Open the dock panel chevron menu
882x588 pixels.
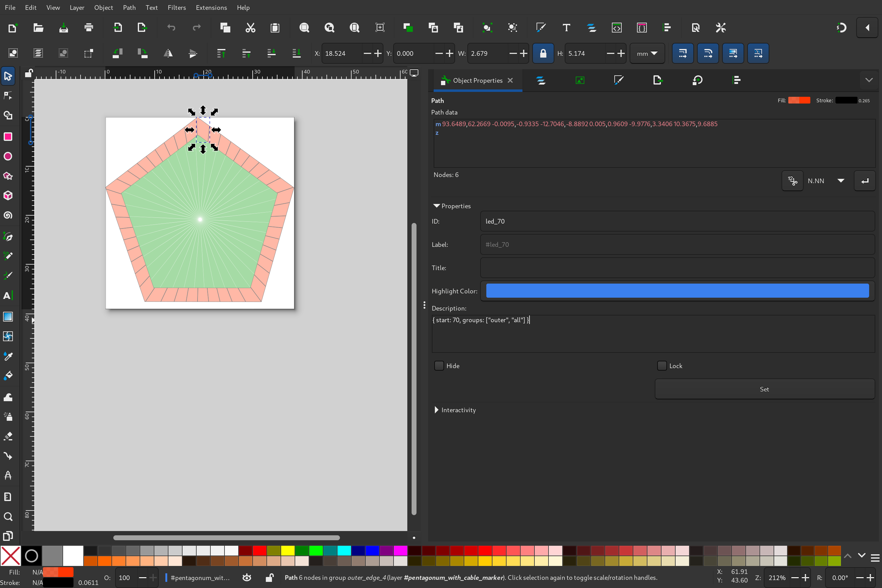[x=869, y=80]
